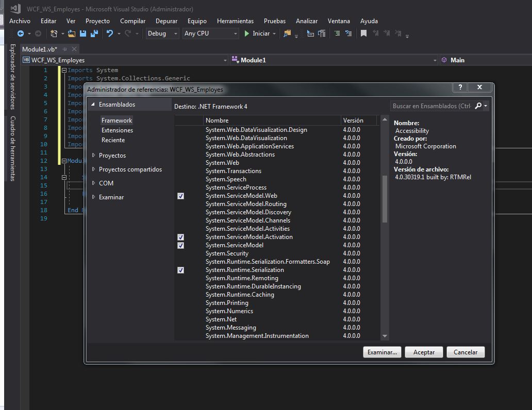Open the Editar menu

pos(48,21)
